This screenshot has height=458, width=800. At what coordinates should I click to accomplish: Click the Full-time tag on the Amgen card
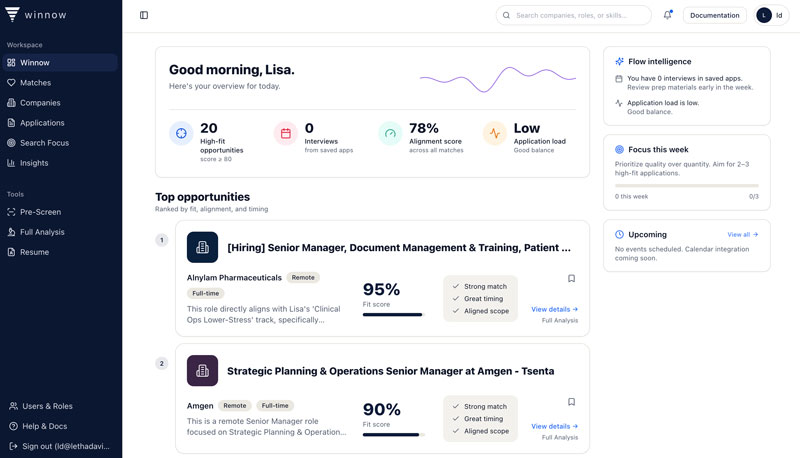pos(275,405)
